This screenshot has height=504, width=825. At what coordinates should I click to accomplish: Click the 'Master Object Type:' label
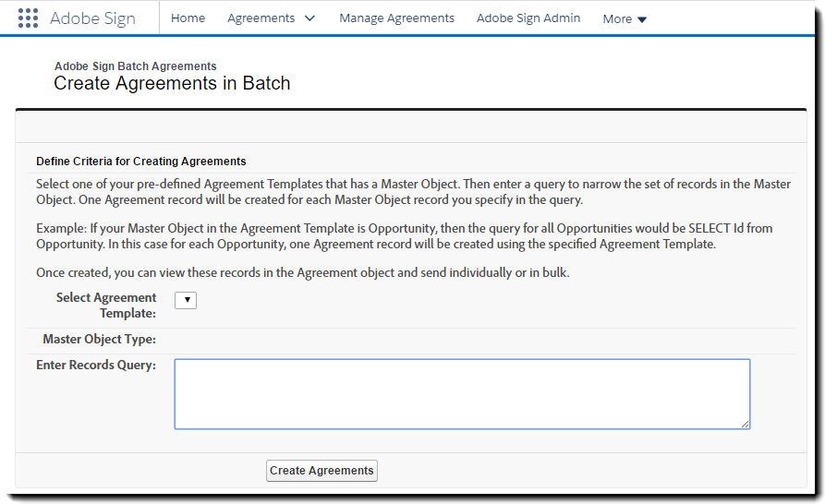[100, 339]
